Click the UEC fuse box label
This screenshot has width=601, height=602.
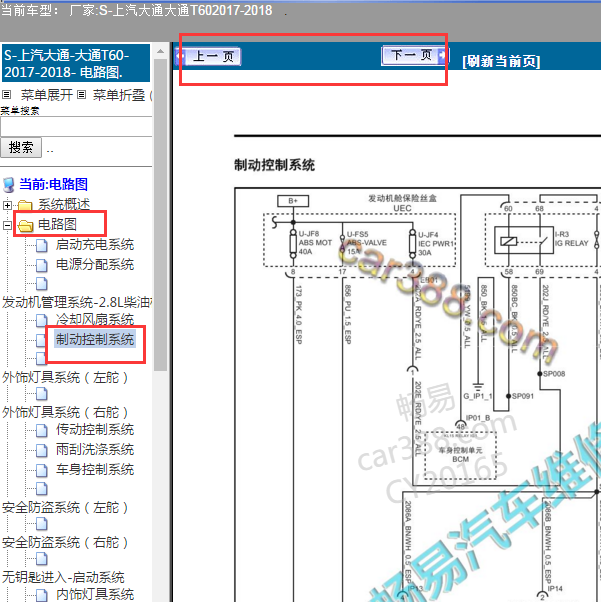tap(402, 208)
